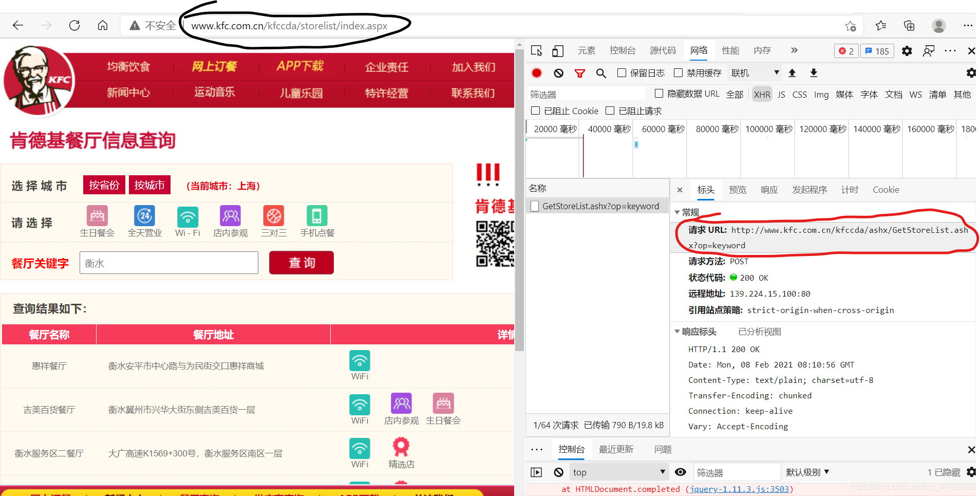Image resolution: width=980 pixels, height=496 pixels.
Task: Open network search magnifier icon
Action: [x=601, y=74]
